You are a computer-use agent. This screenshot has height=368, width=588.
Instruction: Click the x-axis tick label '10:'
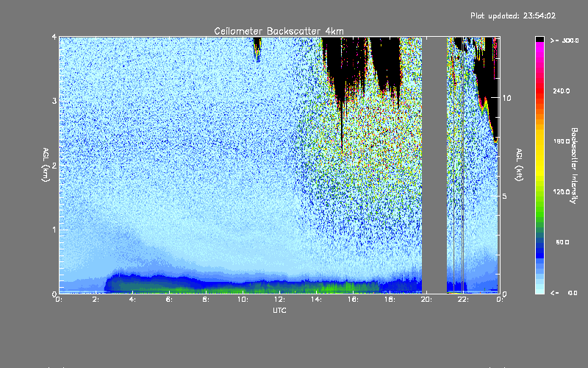[x=243, y=300]
